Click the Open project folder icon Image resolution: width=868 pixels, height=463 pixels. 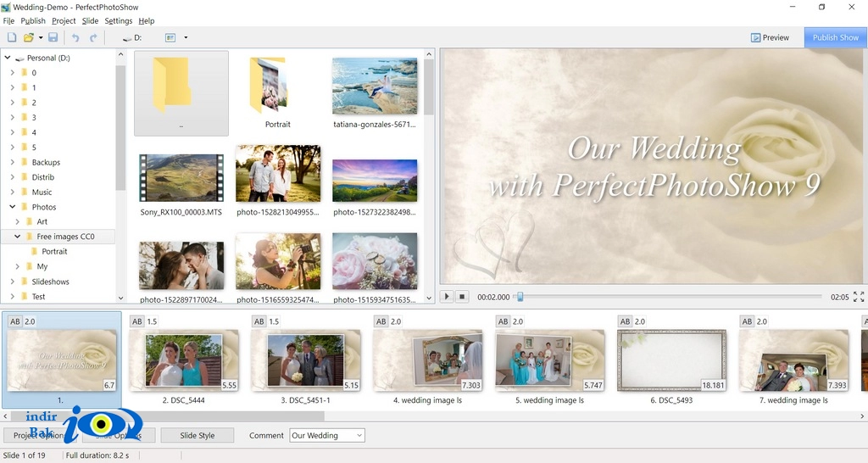(28, 37)
